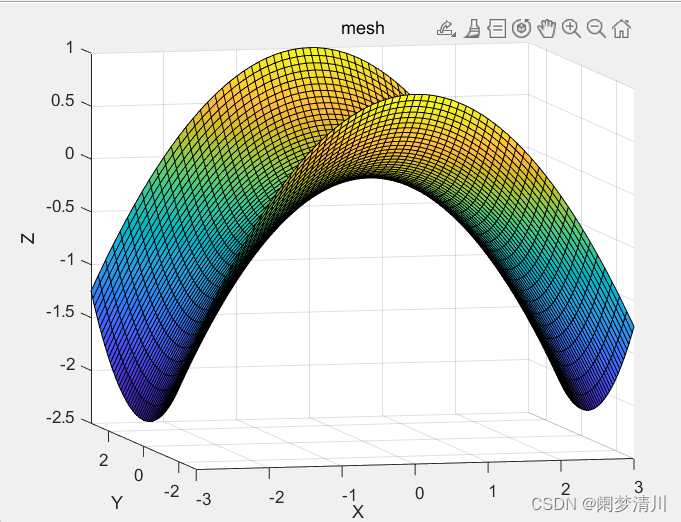The image size is (681, 522).
Task: Click the plot title "mesh"
Action: (x=363, y=28)
